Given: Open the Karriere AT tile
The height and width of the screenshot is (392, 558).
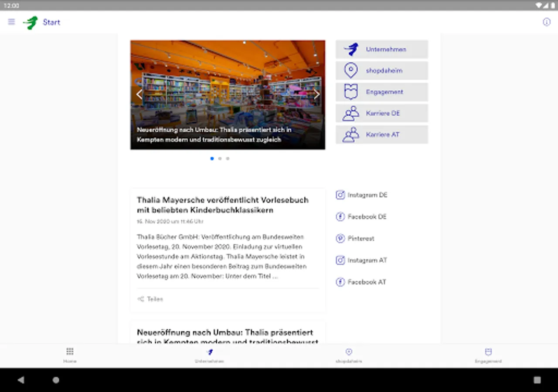Looking at the screenshot, I should coord(382,135).
